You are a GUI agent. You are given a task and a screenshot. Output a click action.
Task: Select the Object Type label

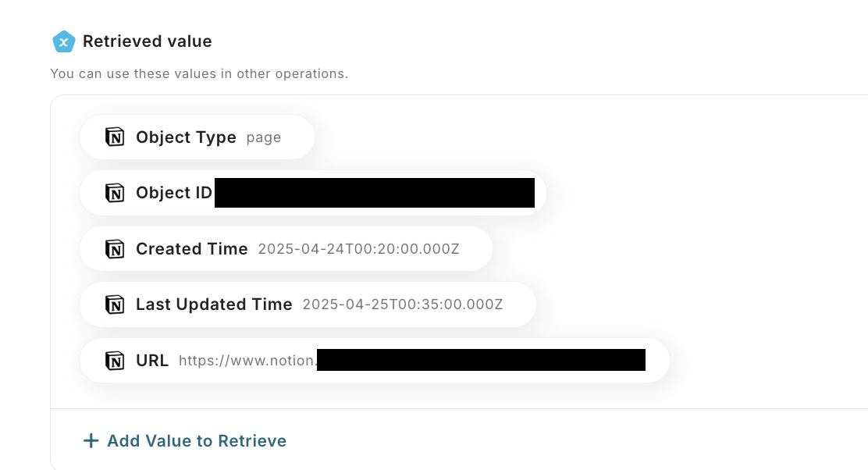[186, 137]
